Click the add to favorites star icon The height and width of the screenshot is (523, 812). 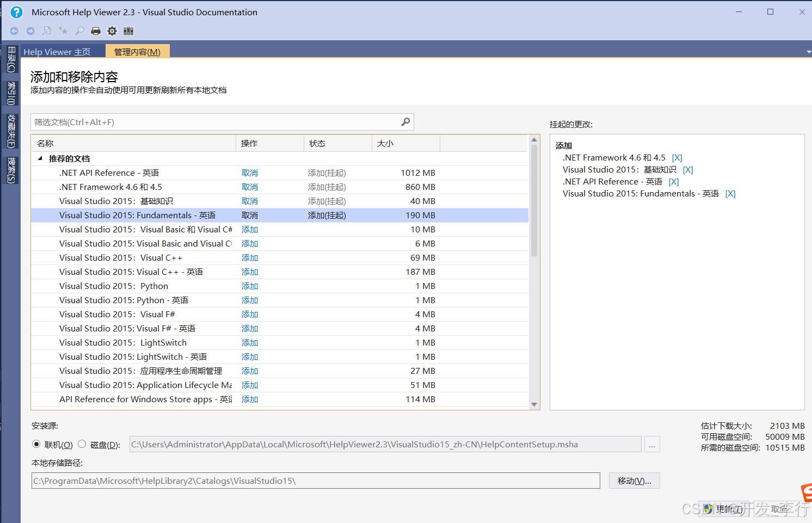click(x=63, y=31)
